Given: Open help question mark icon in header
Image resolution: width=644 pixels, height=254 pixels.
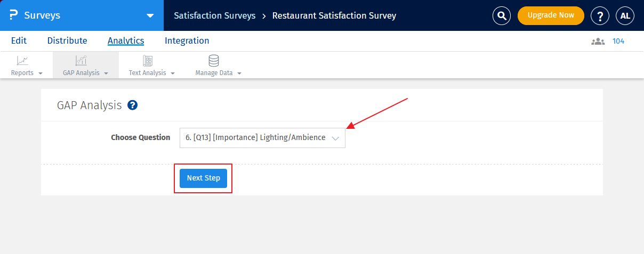Looking at the screenshot, I should click(x=600, y=15).
